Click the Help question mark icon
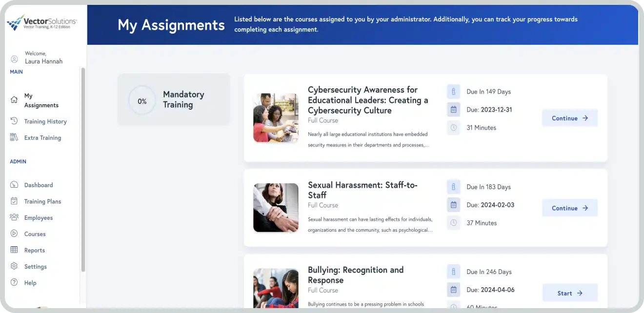644x313 pixels. tap(14, 283)
